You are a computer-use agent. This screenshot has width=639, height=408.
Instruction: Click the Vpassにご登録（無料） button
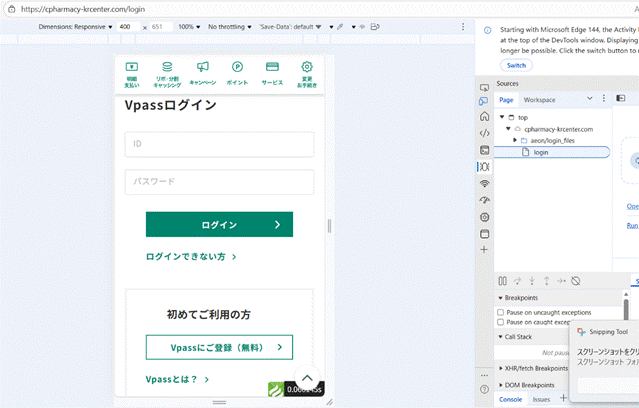[x=219, y=347]
